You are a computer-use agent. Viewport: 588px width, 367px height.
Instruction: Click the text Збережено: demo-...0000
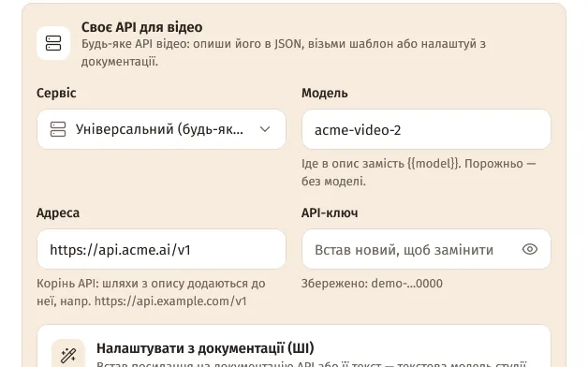(x=372, y=284)
